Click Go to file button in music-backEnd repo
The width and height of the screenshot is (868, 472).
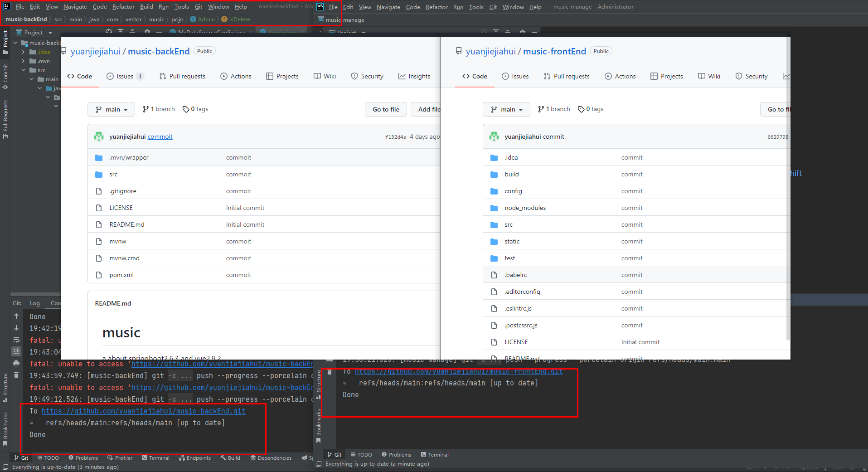click(x=386, y=109)
